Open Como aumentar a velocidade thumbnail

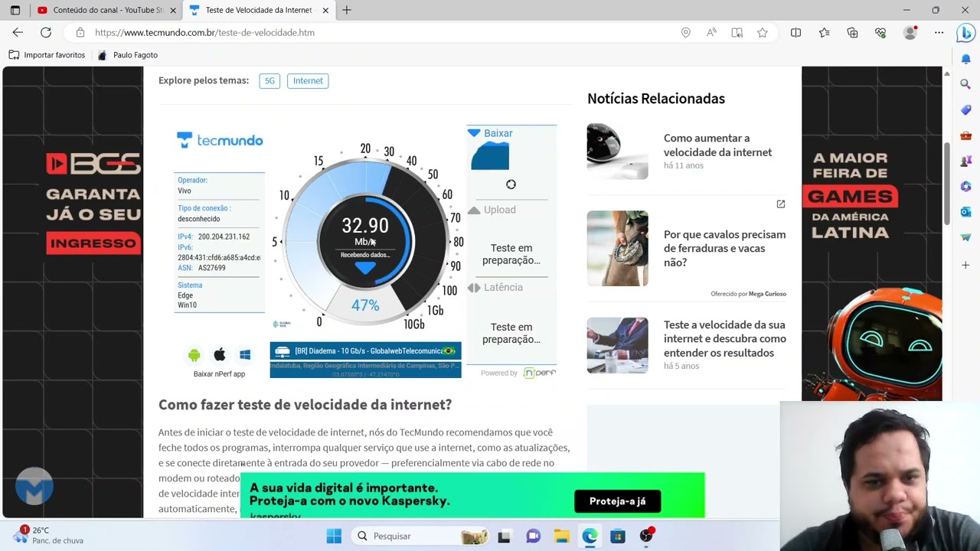coord(617,152)
